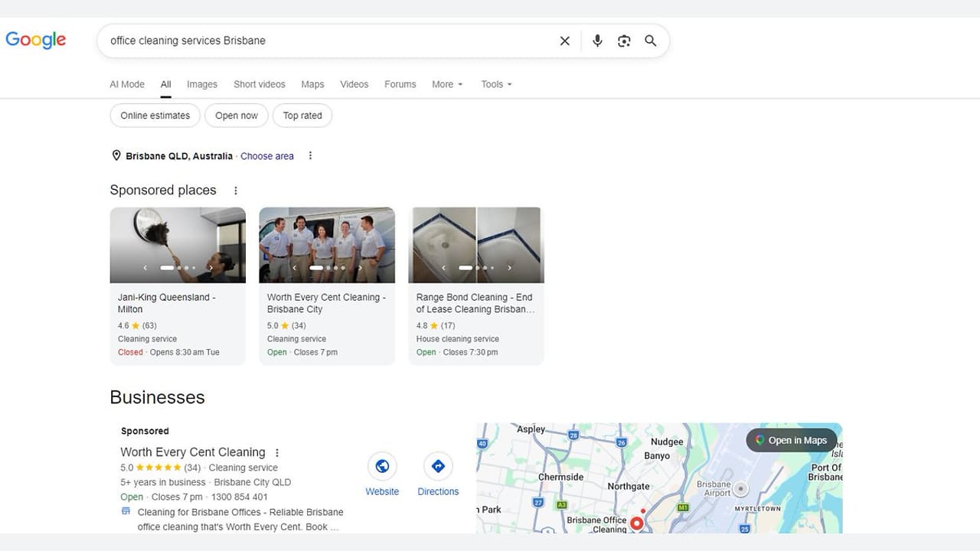Toggle the Online estimates filter chip
Viewport: 980px width, 551px height.
click(155, 116)
